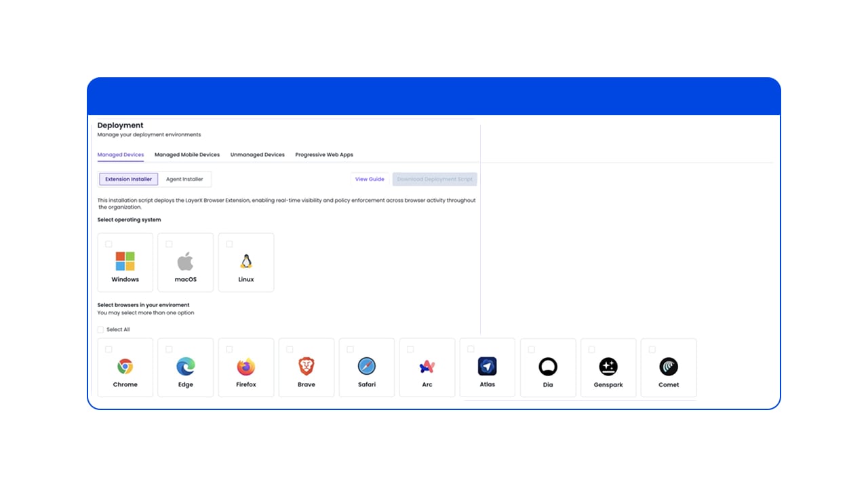Click 'Manage your deployment environments' subtitle
868x488 pixels.
(149, 135)
